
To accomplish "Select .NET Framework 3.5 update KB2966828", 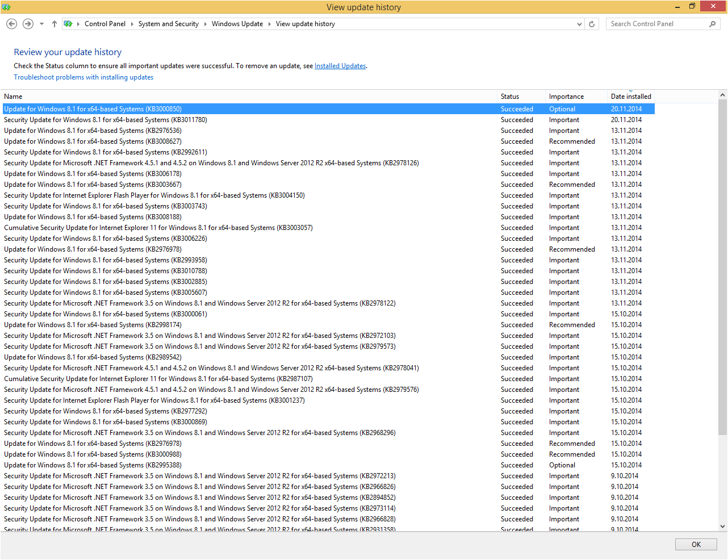I will [x=328, y=519].
